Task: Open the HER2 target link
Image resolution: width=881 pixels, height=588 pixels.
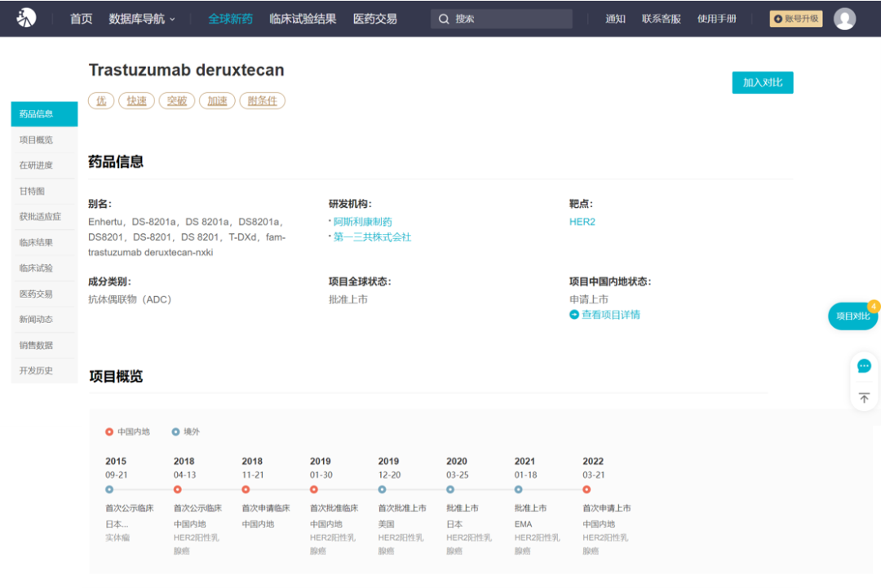Action: click(x=582, y=222)
